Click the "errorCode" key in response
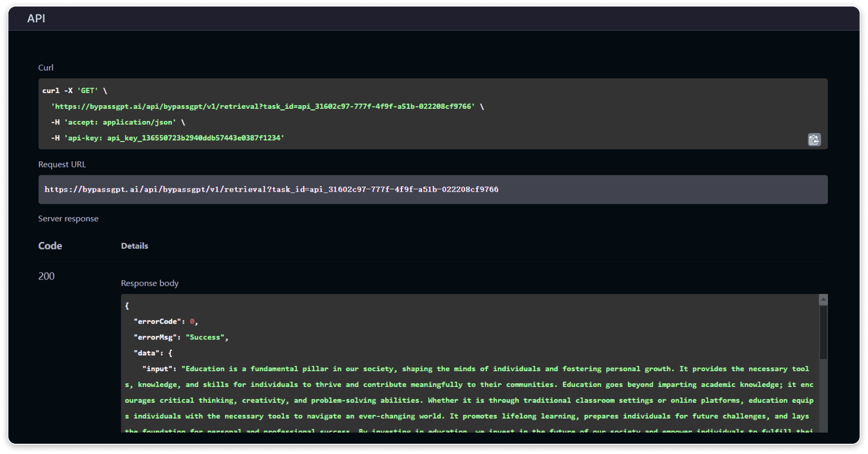 pyautogui.click(x=157, y=321)
